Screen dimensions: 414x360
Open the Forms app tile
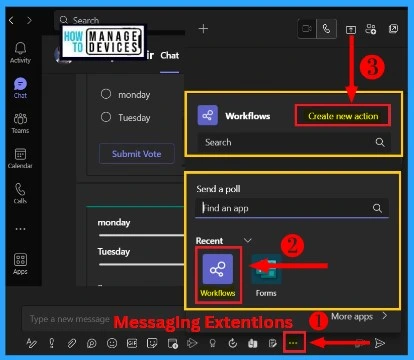266,275
